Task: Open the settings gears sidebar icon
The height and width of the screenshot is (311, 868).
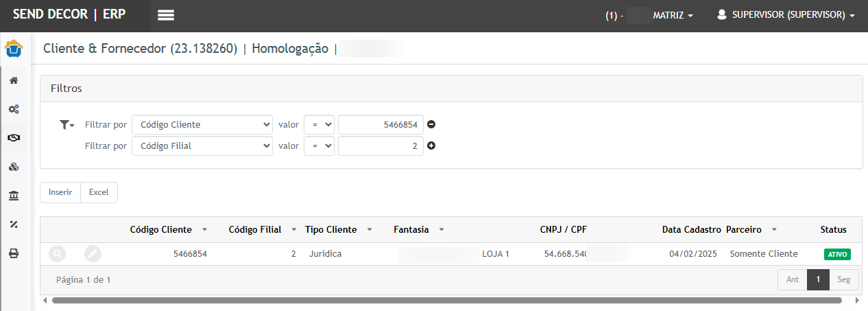Action: (14, 108)
